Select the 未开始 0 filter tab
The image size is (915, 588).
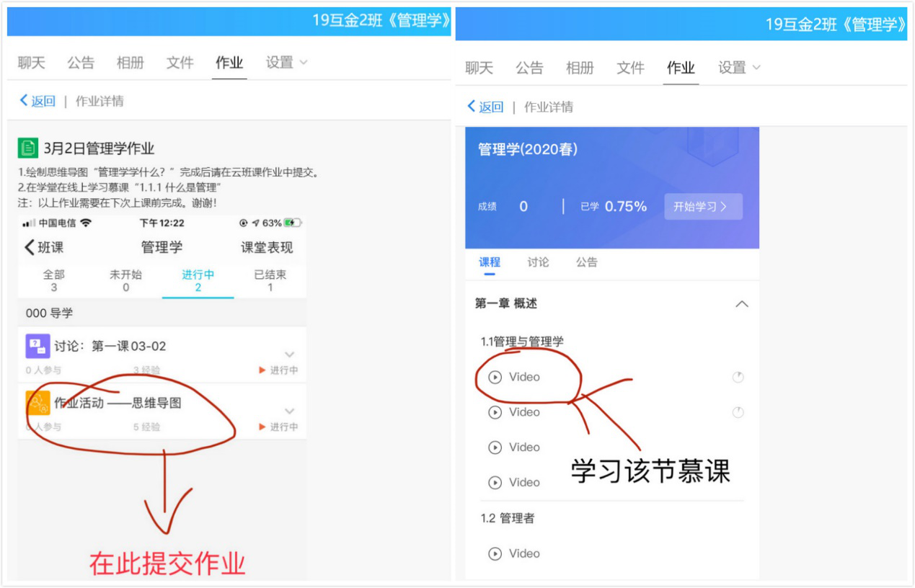(125, 280)
